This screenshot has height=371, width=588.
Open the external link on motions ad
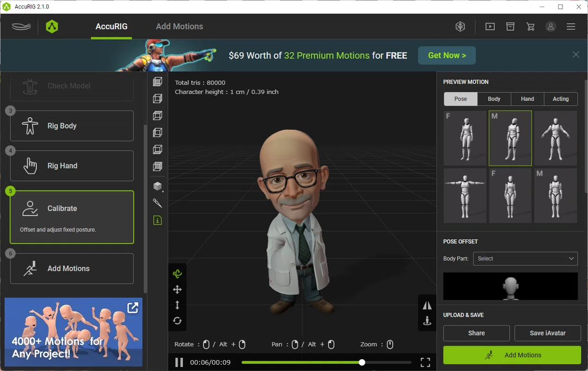point(133,307)
